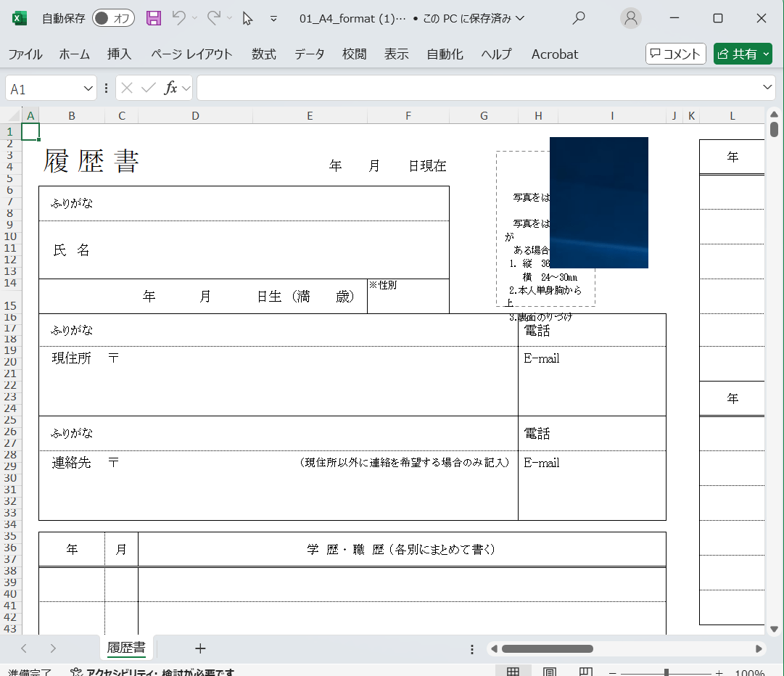Screen dimensions: 784x676
Task: Open the Undo history dropdown arrow
Action: (195, 19)
